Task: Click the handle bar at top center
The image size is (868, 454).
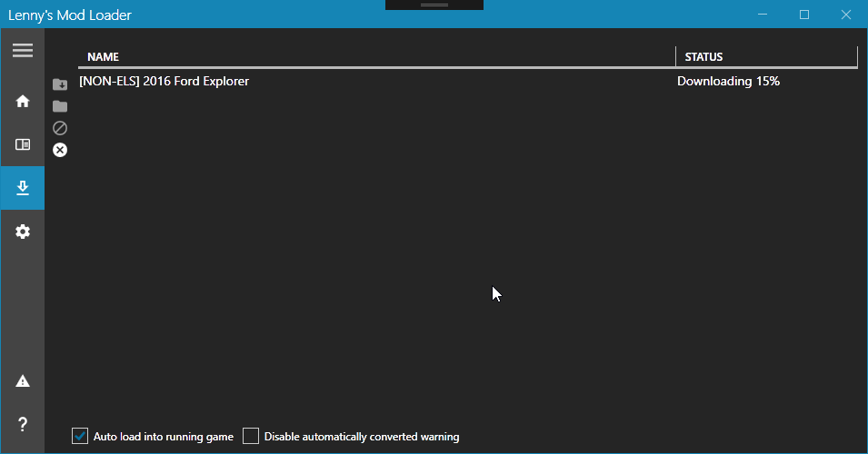Action: click(x=434, y=5)
